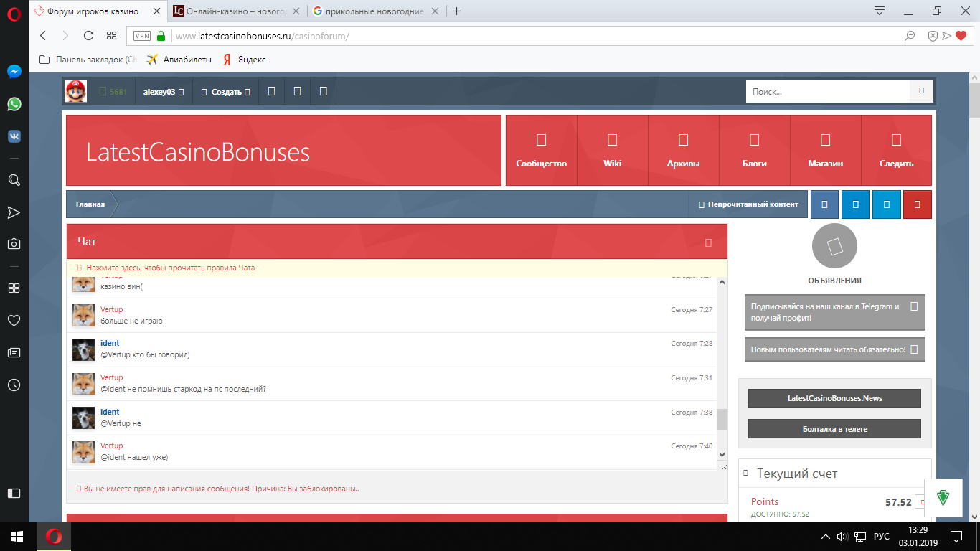
Task: Reload the page with the refresh icon
Action: pyautogui.click(x=88, y=36)
